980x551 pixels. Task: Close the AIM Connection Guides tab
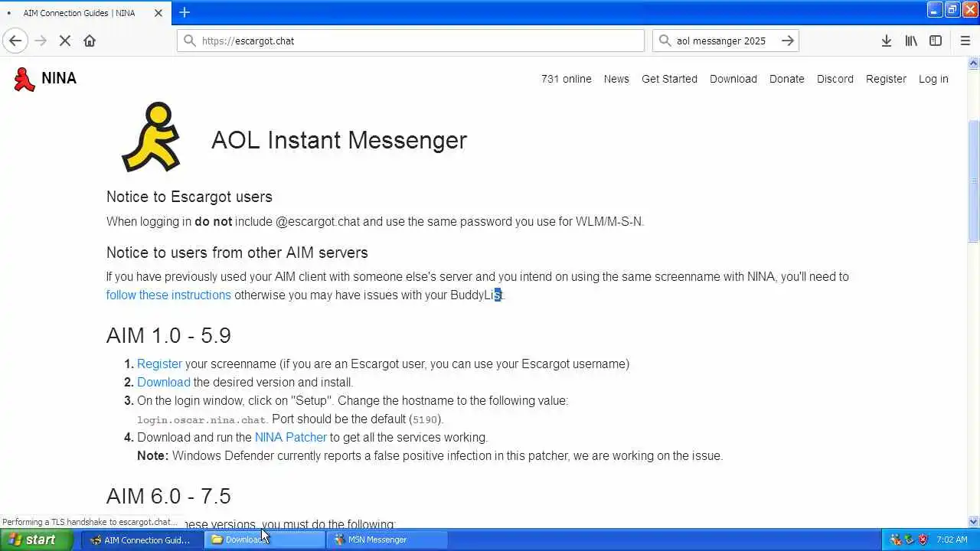tap(159, 13)
